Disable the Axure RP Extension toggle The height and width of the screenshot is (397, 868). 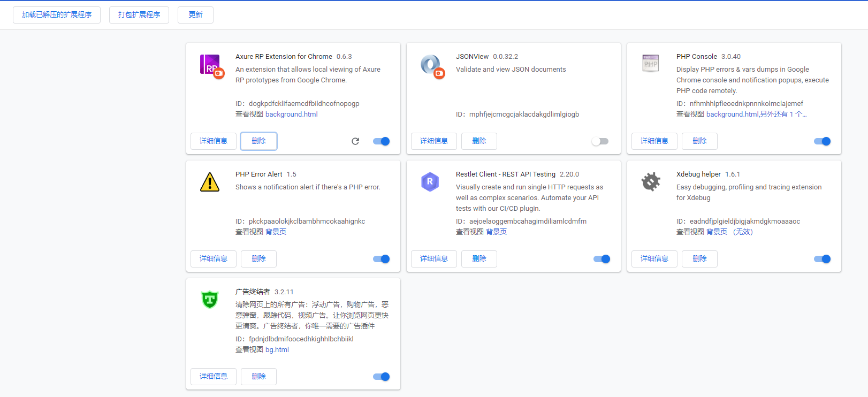(382, 141)
